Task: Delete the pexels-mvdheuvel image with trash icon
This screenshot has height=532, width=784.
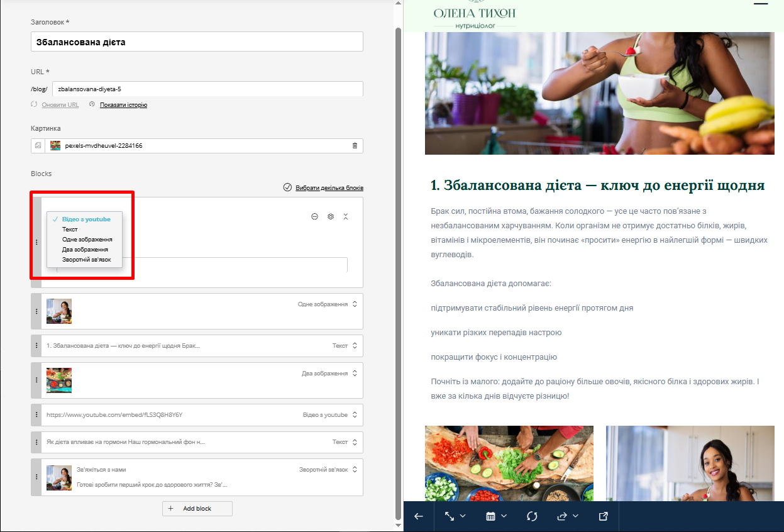Action: [x=355, y=146]
